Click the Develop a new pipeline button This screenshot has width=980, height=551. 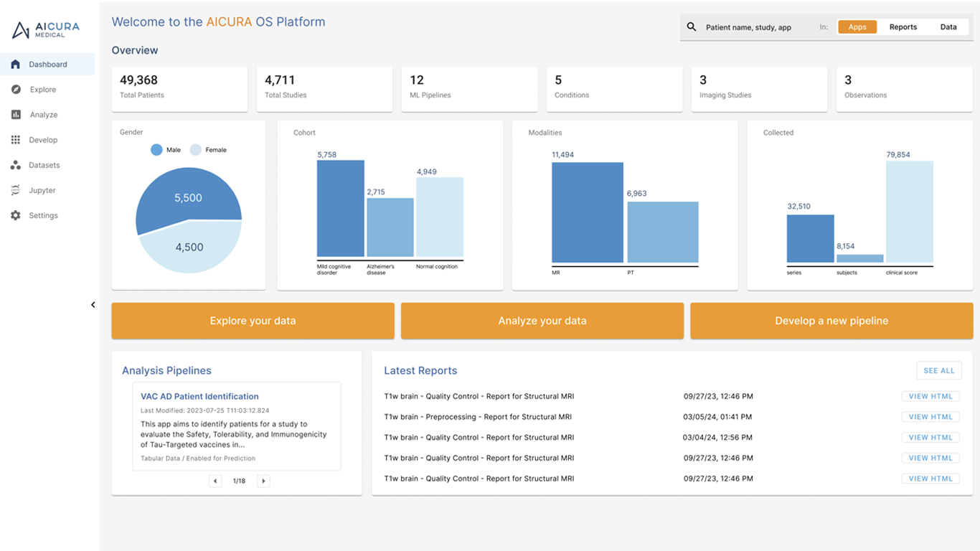coord(831,321)
